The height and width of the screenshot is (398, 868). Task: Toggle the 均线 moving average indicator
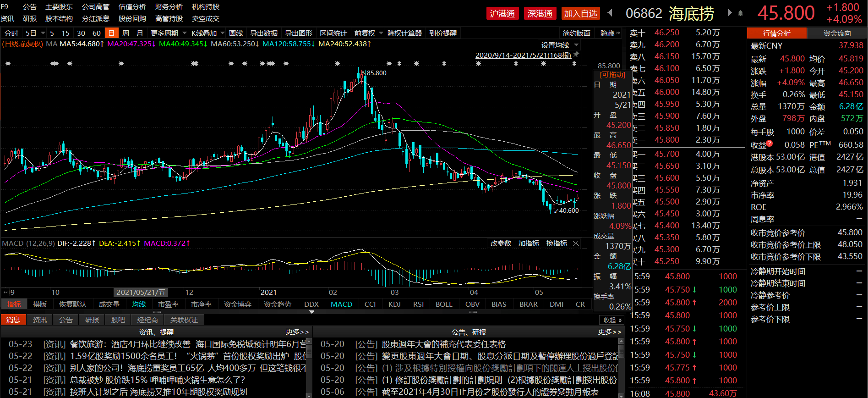[139, 304]
